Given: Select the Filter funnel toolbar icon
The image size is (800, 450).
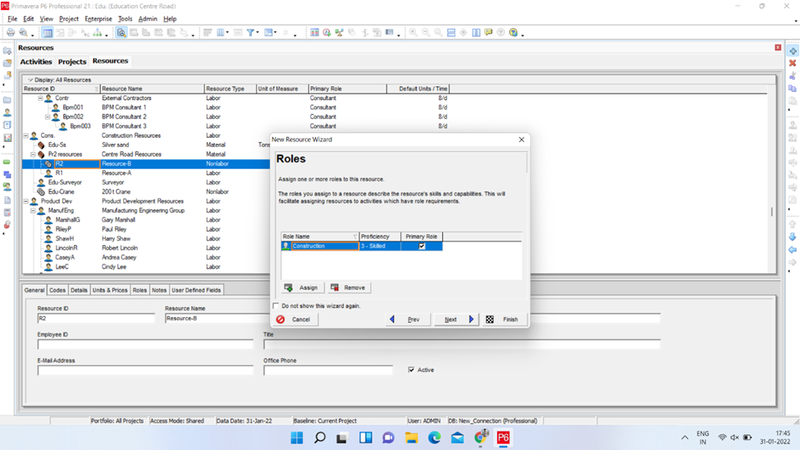Looking at the screenshot, I should pos(251,33).
